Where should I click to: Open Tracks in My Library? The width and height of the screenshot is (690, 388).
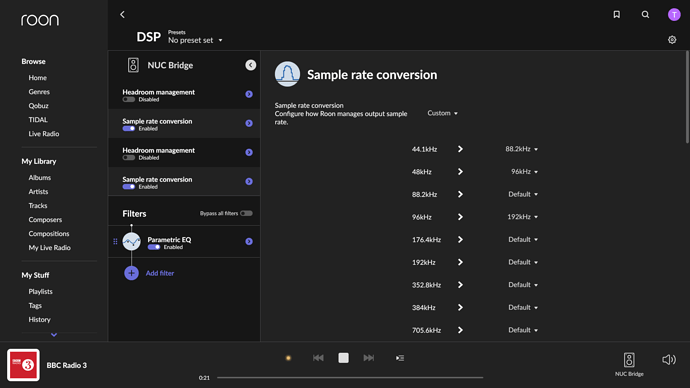[38, 206]
